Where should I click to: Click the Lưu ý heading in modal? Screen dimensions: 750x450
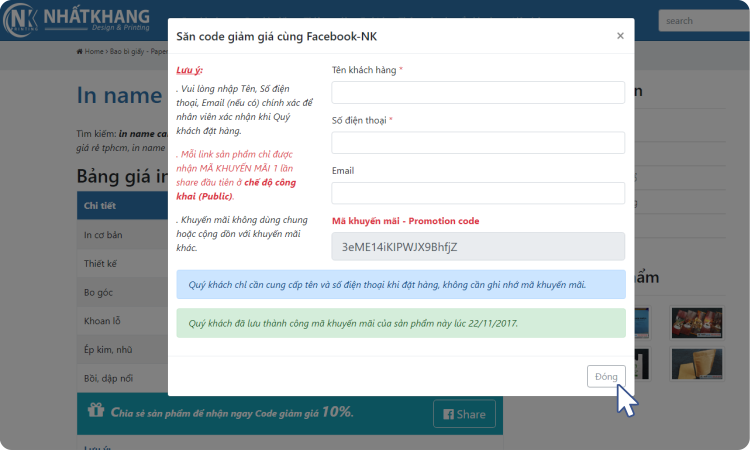pos(189,70)
